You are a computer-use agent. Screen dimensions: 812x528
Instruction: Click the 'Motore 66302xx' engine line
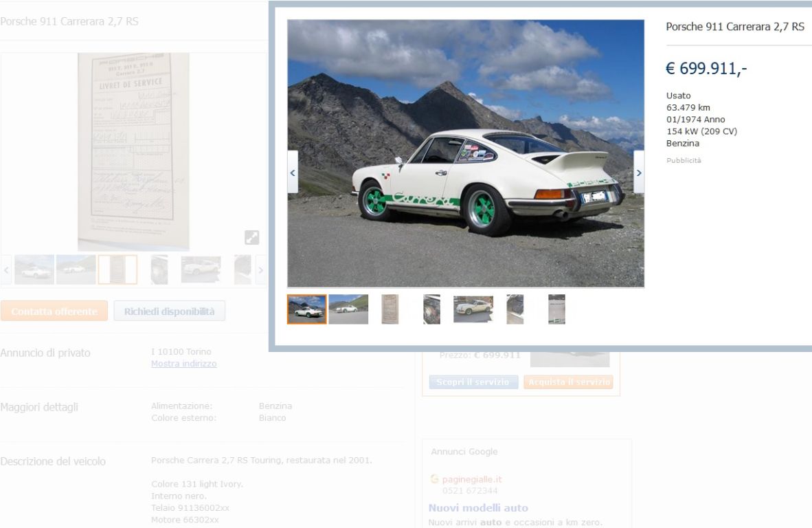(x=185, y=520)
